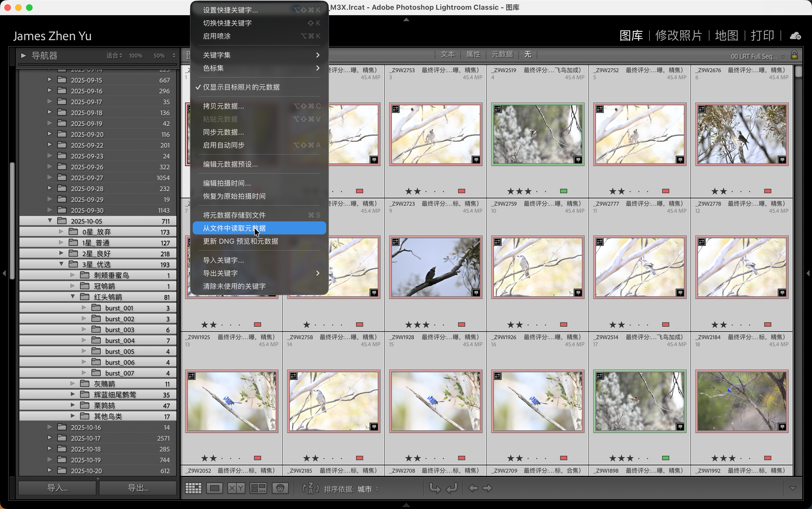Open Compare XY view
Viewport: 812px width, 509px height.
point(236,488)
